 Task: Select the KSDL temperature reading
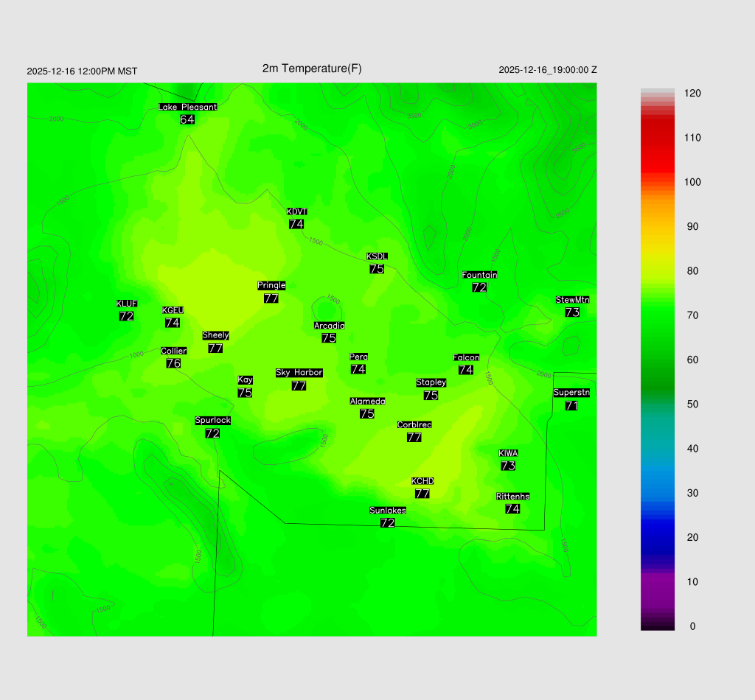coord(377,269)
